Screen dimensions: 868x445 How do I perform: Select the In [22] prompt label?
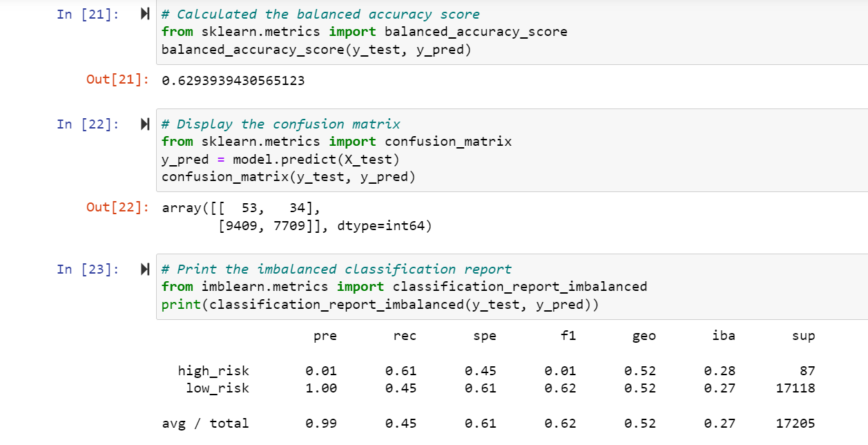pyautogui.click(x=88, y=124)
